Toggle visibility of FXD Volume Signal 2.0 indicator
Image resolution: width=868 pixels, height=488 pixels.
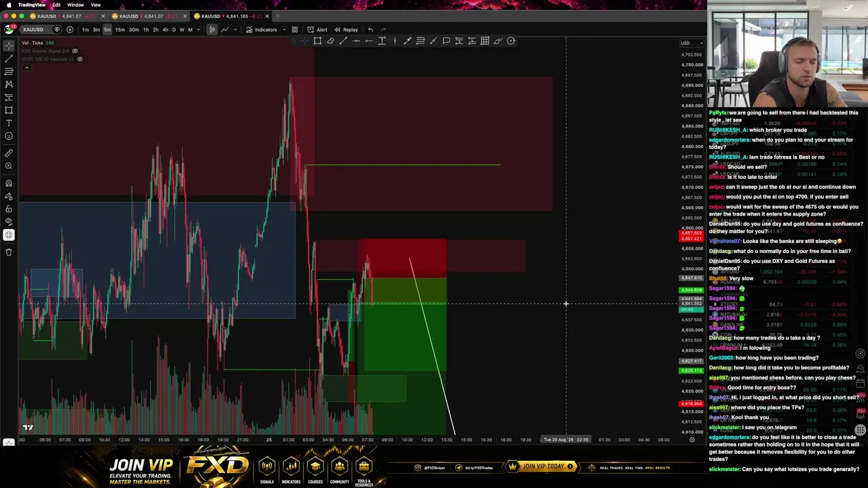(x=75, y=51)
